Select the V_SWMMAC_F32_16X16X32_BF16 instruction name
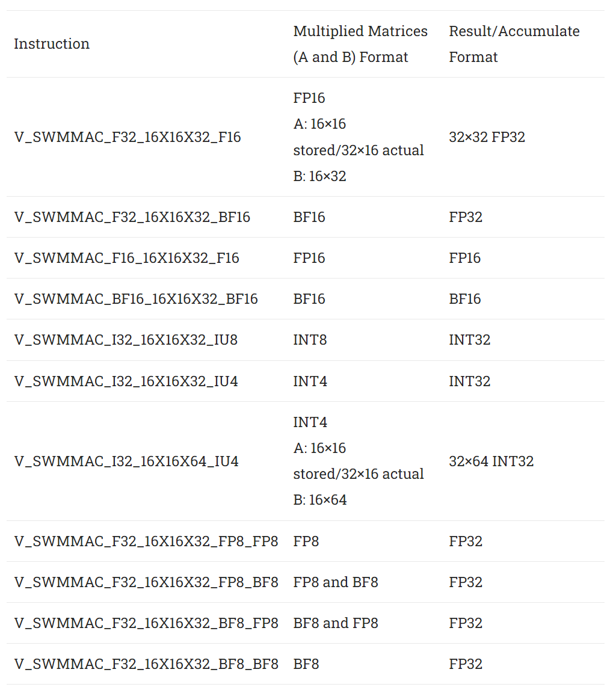This screenshot has height=693, width=616. click(132, 217)
